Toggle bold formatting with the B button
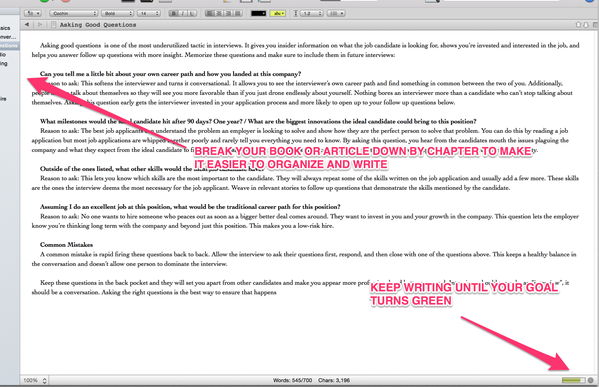The image size is (599, 387). pyautogui.click(x=174, y=13)
